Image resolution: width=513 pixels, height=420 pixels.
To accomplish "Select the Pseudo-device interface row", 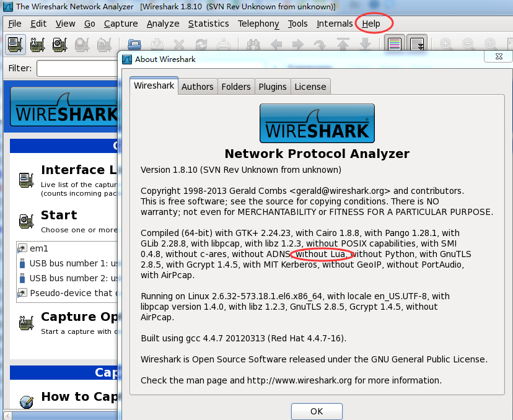I will pos(67,293).
